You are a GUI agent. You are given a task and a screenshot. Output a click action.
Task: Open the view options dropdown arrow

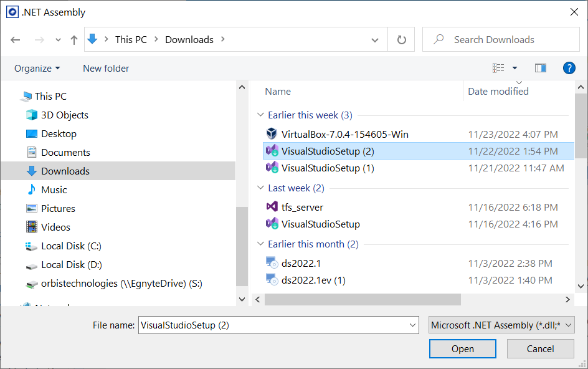click(x=515, y=68)
